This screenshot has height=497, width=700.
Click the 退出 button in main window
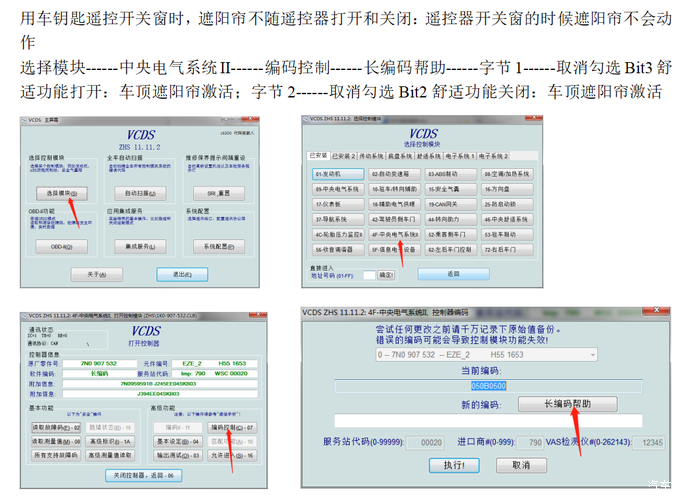point(182,274)
